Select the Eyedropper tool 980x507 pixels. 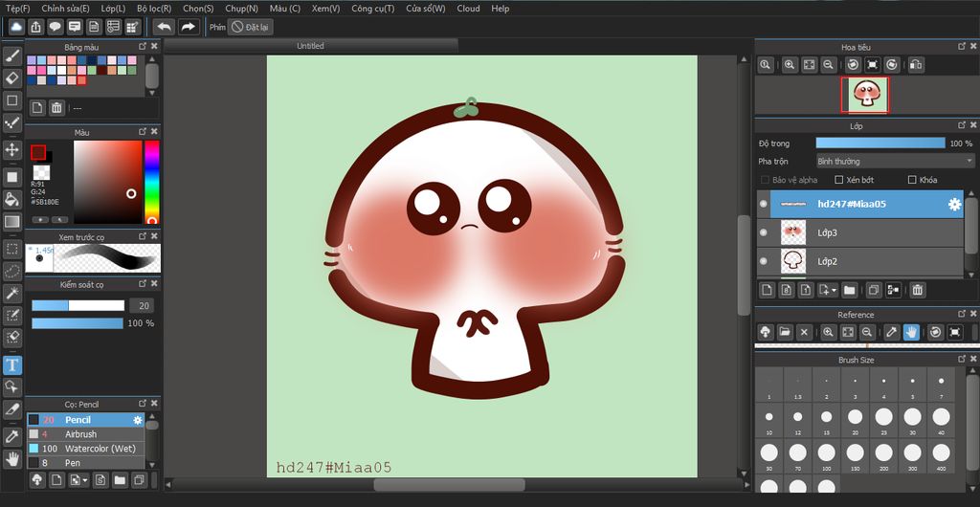(x=12, y=436)
